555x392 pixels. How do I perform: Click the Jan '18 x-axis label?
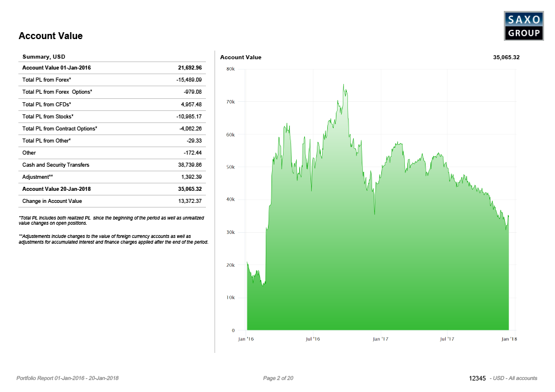point(509,339)
